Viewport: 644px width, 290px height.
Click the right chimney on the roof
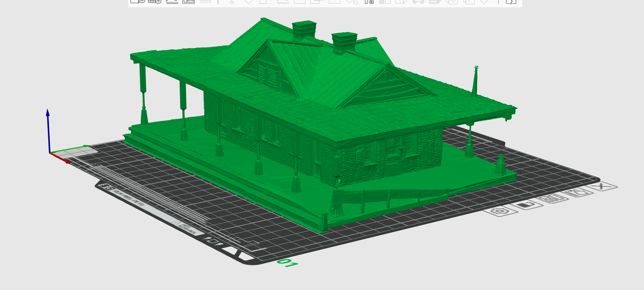pos(344,42)
